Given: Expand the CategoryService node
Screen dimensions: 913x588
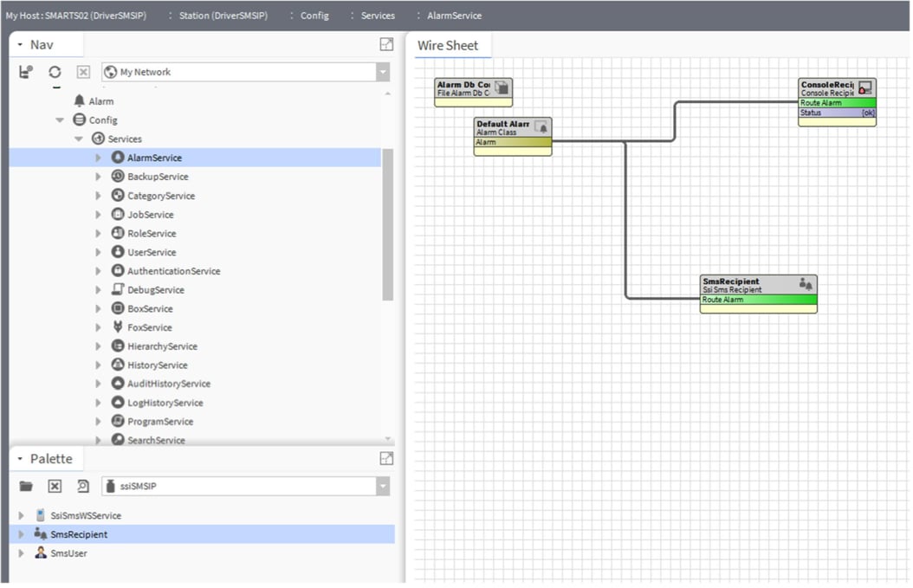Looking at the screenshot, I should click(x=98, y=196).
